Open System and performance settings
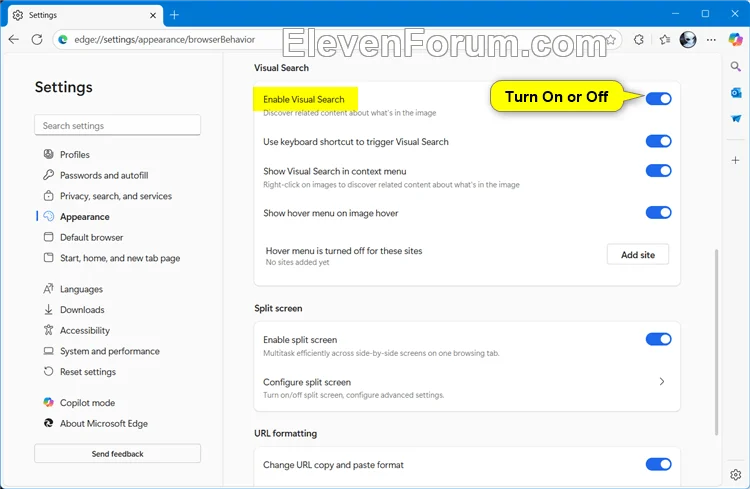The width and height of the screenshot is (750, 489). pyautogui.click(x=110, y=351)
